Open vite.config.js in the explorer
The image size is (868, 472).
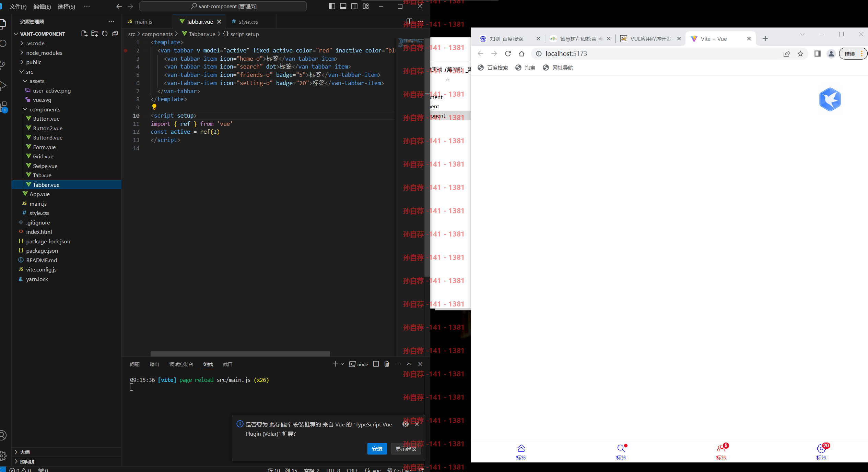(66, 269)
